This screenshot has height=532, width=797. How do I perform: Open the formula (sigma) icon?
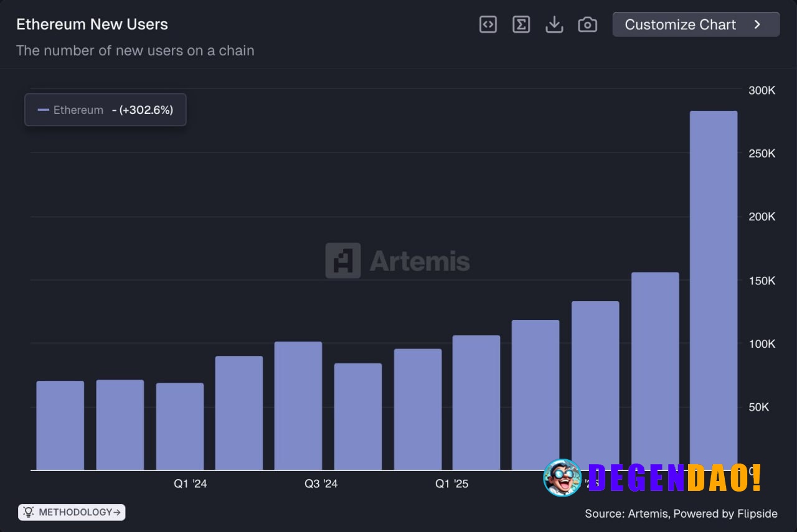coord(521,24)
